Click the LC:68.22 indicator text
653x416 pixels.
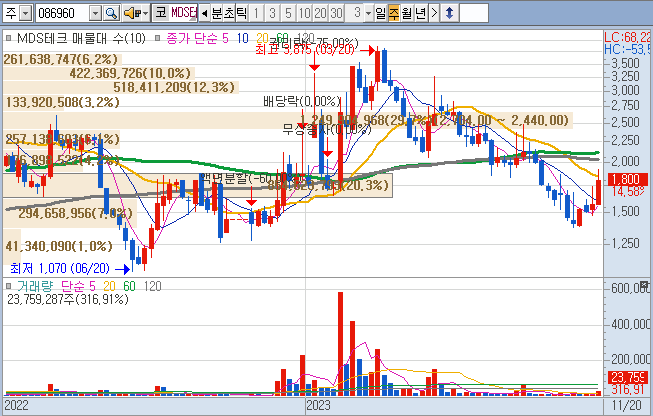coord(627,37)
